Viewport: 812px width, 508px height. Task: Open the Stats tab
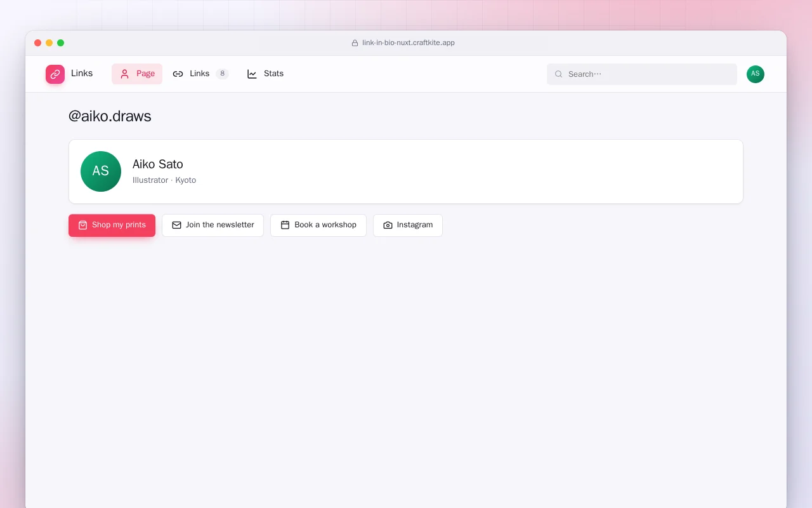265,74
